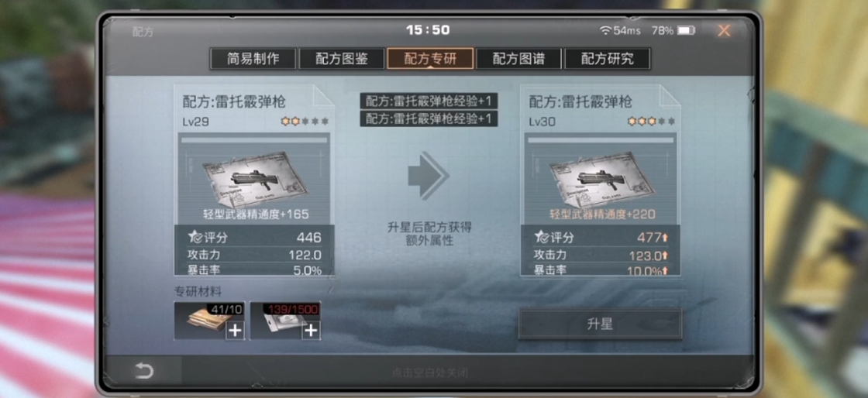Add more folder material with plus icon

(236, 331)
